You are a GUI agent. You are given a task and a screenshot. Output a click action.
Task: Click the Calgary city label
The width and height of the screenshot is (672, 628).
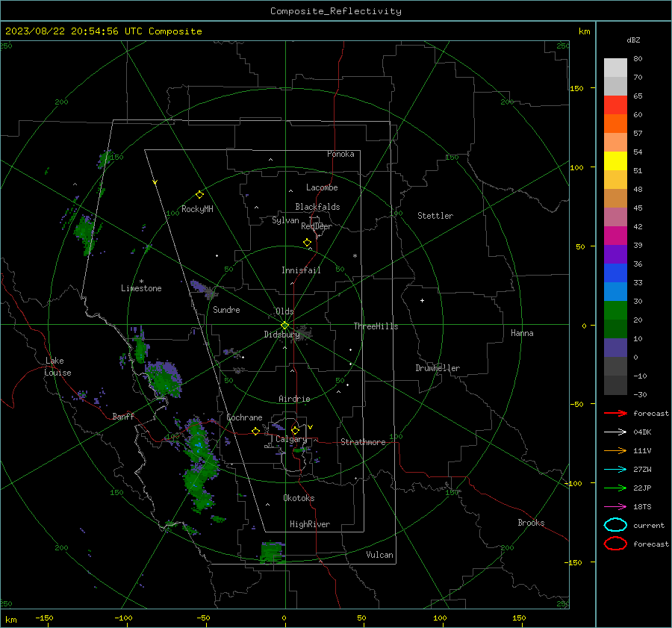(291, 439)
